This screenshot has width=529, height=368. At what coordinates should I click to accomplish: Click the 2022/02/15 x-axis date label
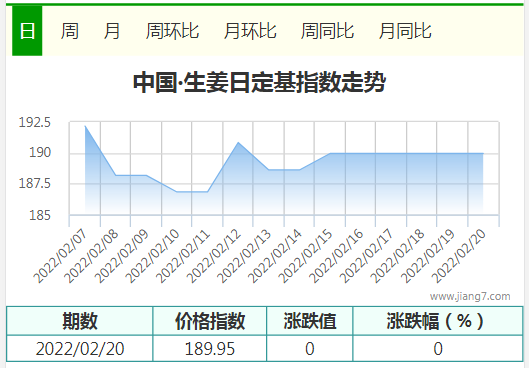306,256
